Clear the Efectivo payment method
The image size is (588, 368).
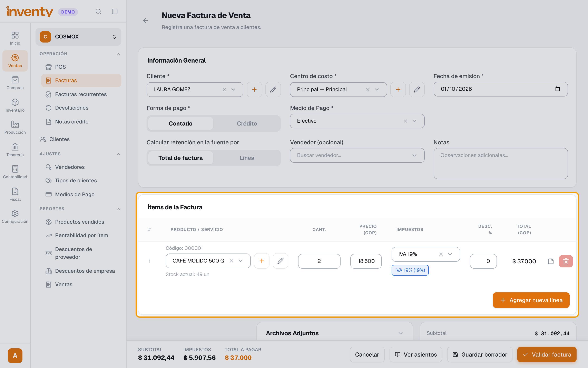point(405,121)
